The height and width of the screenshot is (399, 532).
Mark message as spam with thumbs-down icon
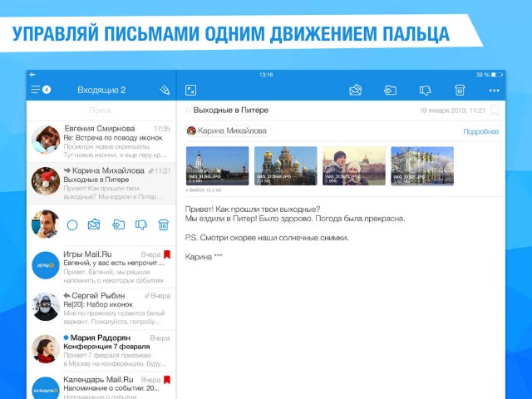425,90
